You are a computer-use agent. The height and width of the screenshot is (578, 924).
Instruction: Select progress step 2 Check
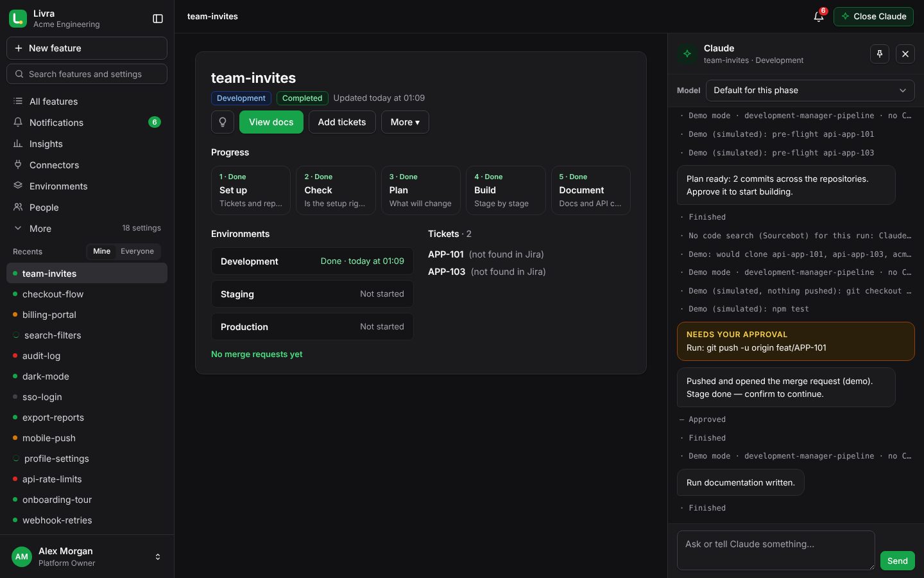336,190
